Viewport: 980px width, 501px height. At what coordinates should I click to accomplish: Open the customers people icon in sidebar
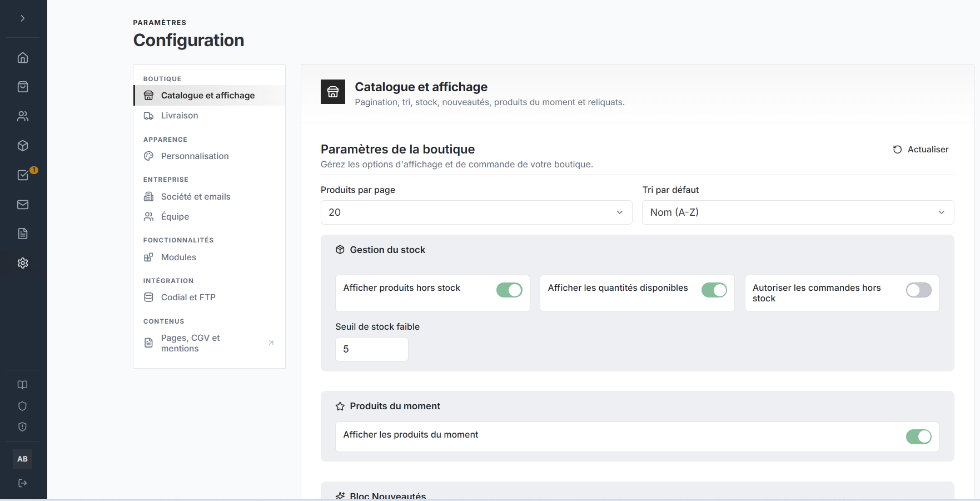[x=23, y=116]
